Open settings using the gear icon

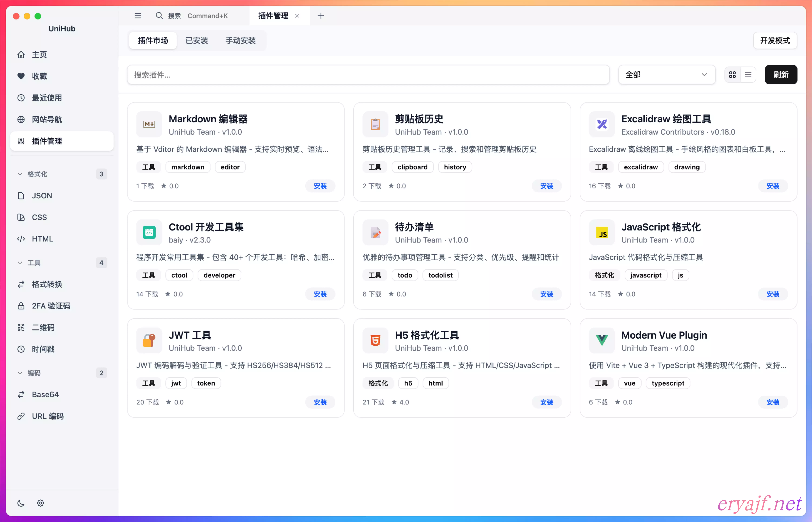pos(40,503)
